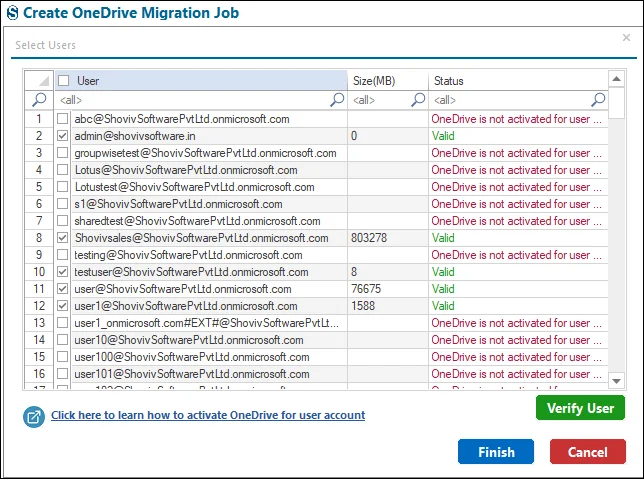Check the groupwisetest user checkbox
This screenshot has height=479, width=644.
click(x=62, y=153)
